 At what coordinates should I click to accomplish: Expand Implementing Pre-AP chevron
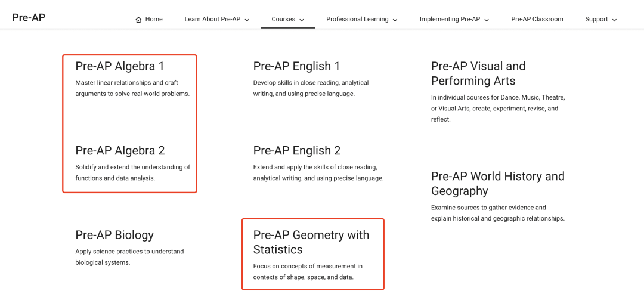tap(487, 20)
